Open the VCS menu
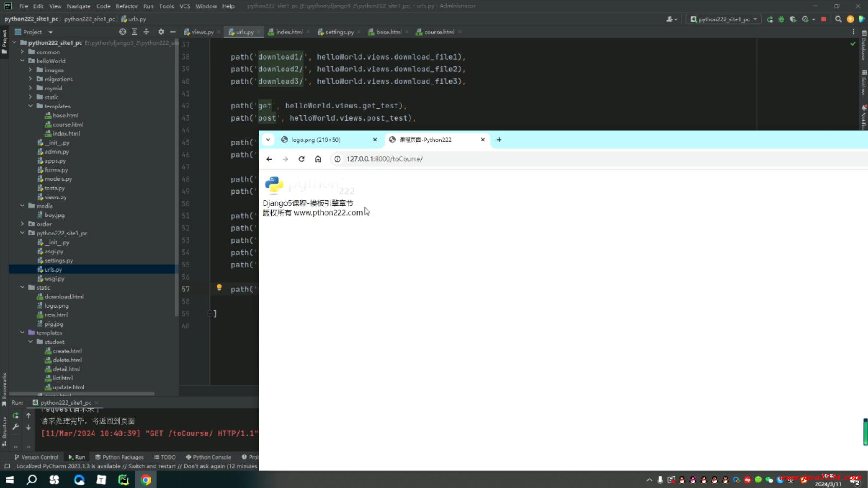Viewport: 868px width, 488px height. 184,6
